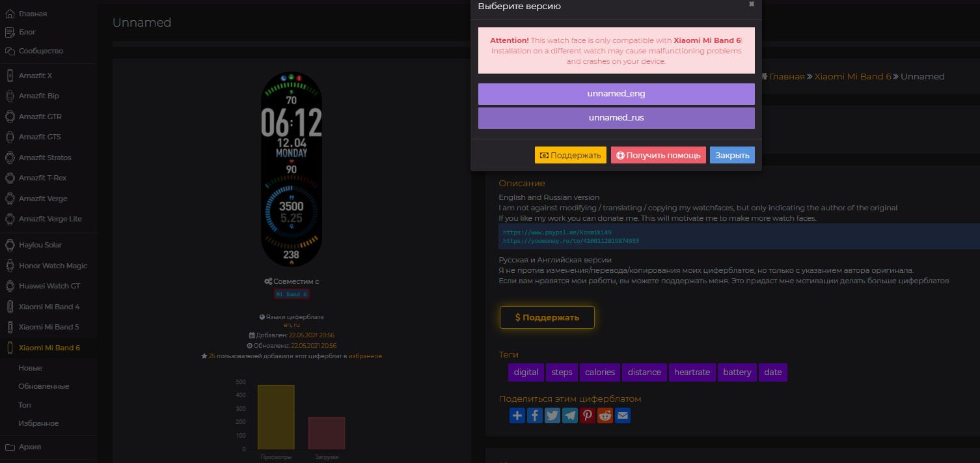The height and width of the screenshot is (463, 980).
Task: Close the version dialog with X icon
Action: (752, 5)
